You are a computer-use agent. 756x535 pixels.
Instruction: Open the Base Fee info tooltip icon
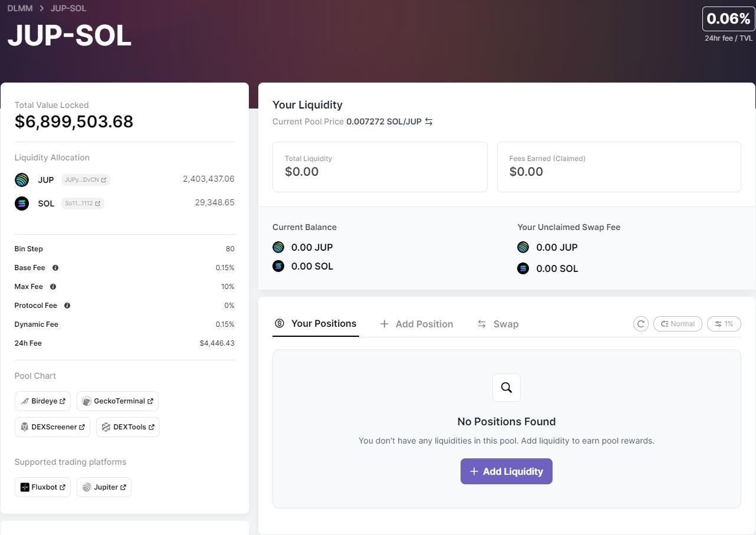pyautogui.click(x=55, y=268)
